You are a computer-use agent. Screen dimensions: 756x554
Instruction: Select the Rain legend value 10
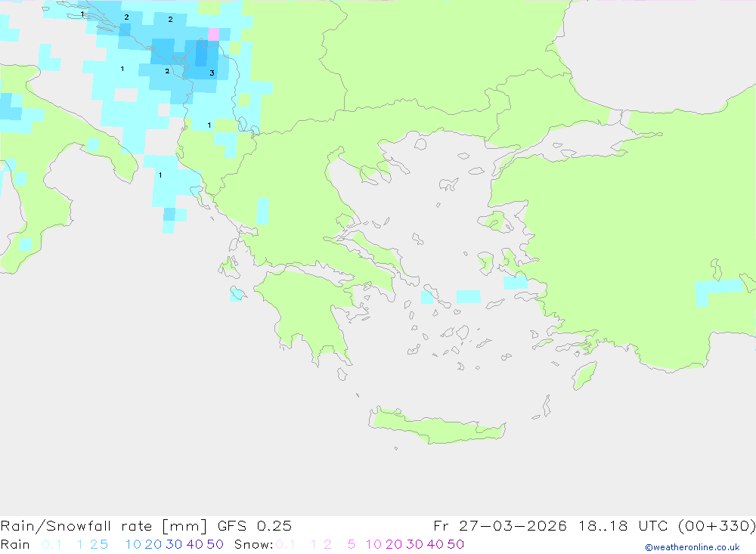133,544
